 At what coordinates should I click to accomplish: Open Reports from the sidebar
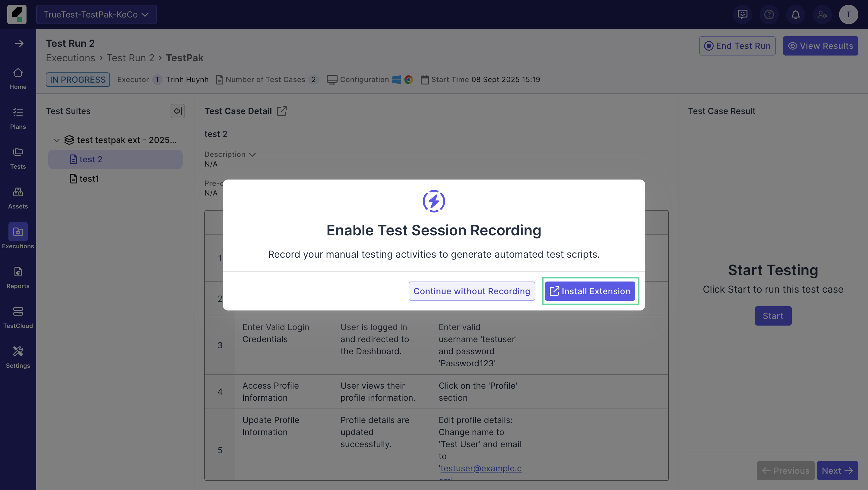click(18, 277)
